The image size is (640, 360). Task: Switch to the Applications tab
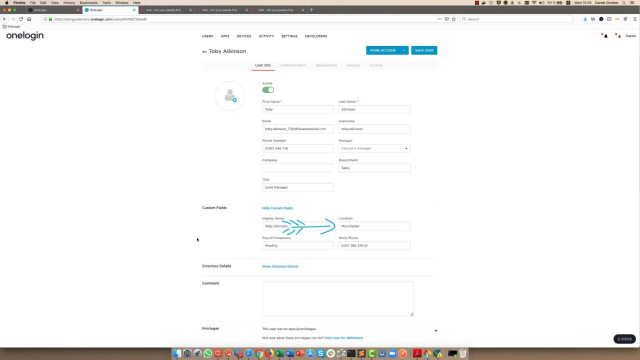tap(326, 65)
